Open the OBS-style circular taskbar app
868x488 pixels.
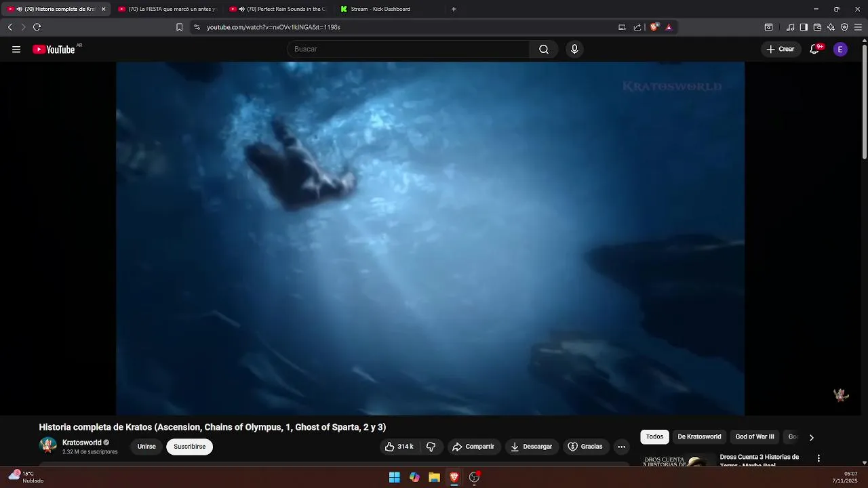click(x=474, y=477)
